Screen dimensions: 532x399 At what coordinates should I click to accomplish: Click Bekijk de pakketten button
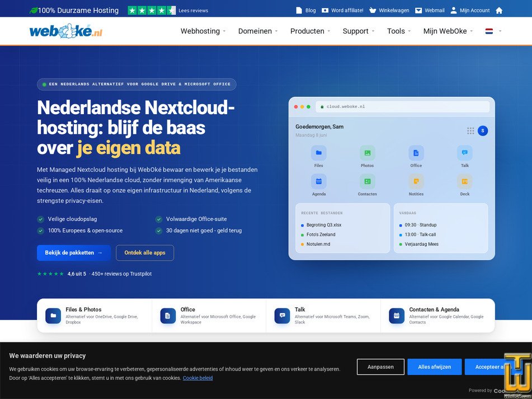coord(74,253)
